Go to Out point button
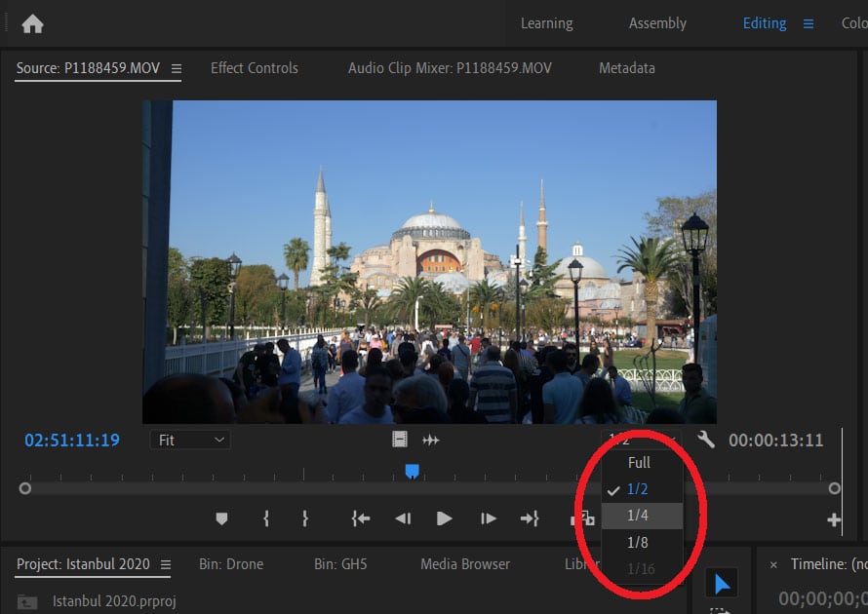Screen dimensions: 868x614 [x=530, y=518]
